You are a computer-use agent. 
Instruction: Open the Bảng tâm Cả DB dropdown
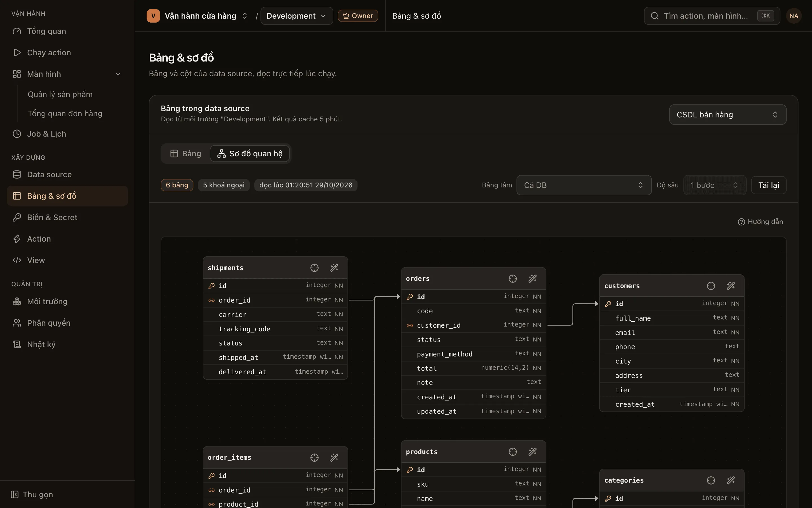pos(584,185)
